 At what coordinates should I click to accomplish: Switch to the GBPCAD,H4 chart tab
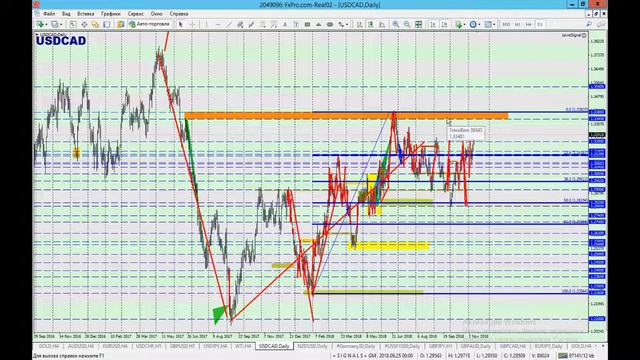[x=512, y=346]
